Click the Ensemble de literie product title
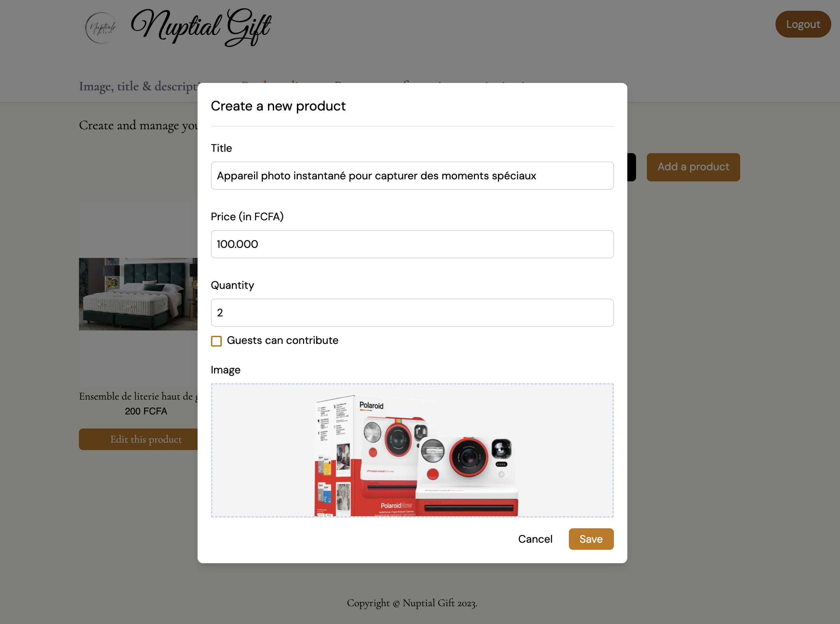Image resolution: width=840 pixels, height=624 pixels. [138, 396]
